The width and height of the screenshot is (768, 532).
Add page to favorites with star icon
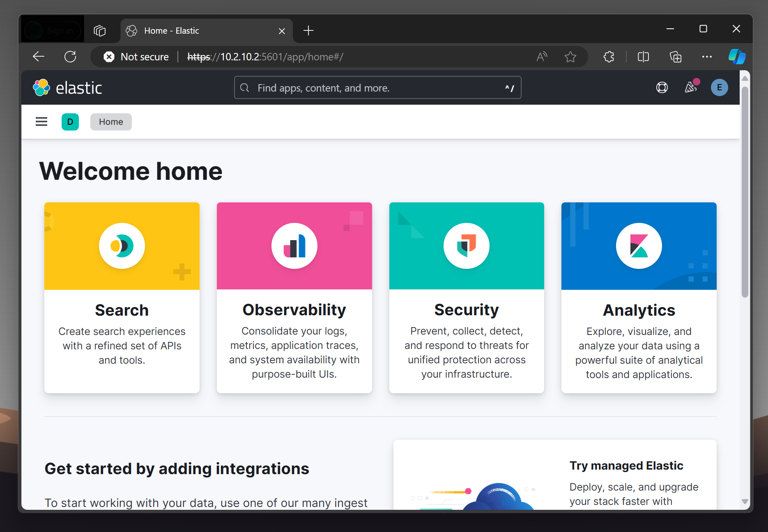[570, 57]
